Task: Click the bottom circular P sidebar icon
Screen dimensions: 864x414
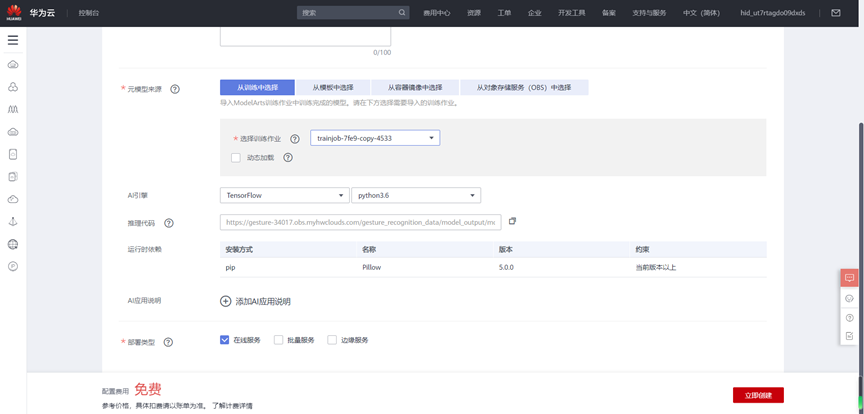Action: pyautogui.click(x=13, y=266)
